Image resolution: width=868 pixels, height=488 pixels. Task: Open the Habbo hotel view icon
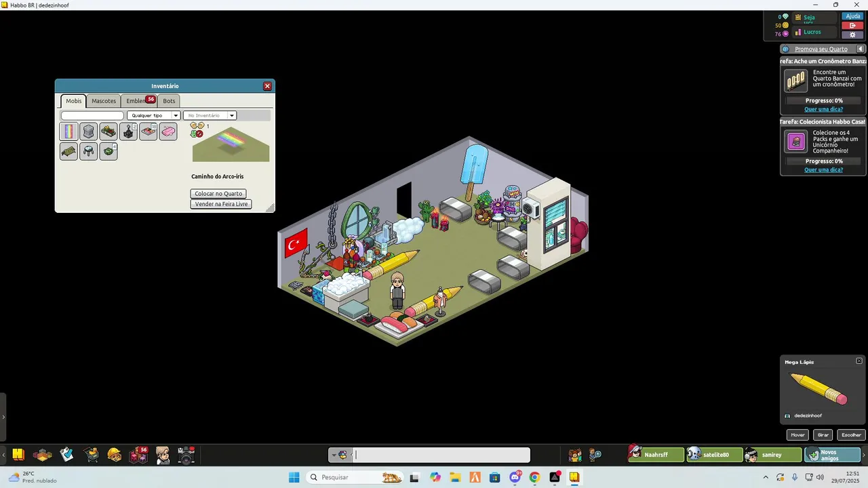(18, 455)
